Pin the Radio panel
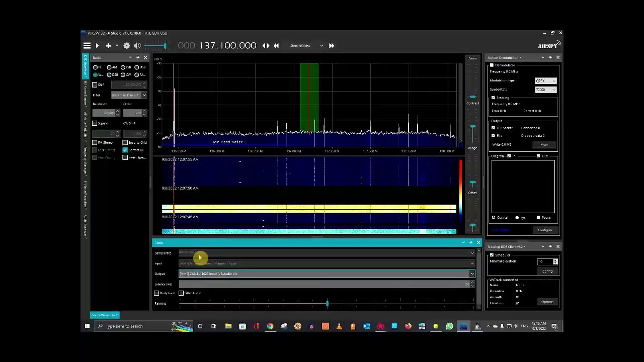The height and width of the screenshot is (362, 644). (x=138, y=58)
